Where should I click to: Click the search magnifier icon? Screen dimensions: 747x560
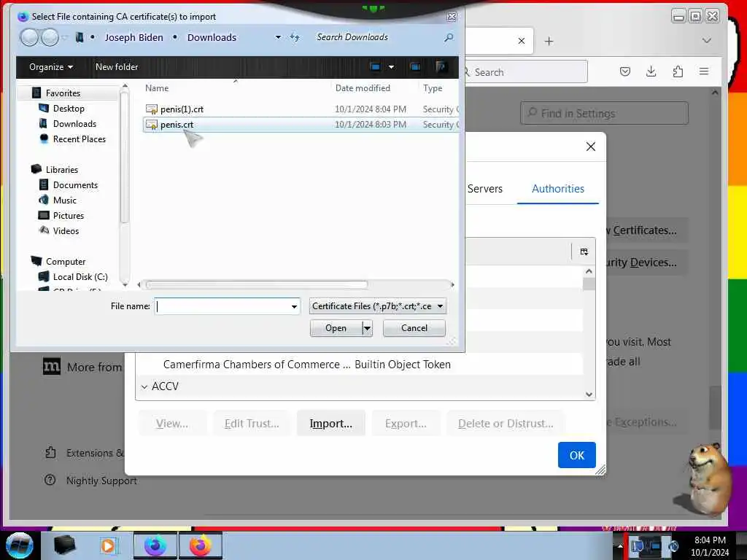449,37
